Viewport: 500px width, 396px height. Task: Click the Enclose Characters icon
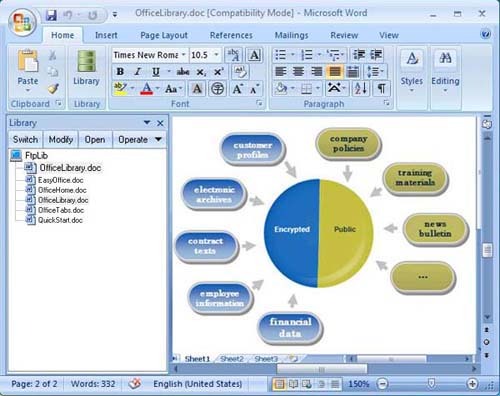pyautogui.click(x=218, y=89)
